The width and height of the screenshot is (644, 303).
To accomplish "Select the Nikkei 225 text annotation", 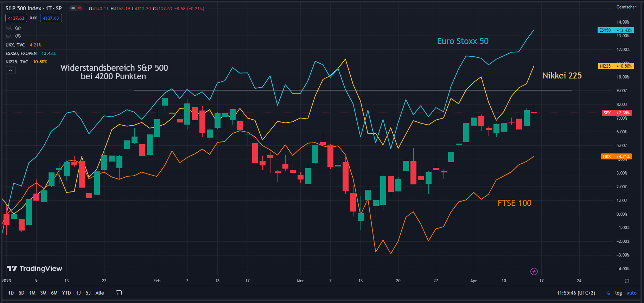I will pos(562,76).
